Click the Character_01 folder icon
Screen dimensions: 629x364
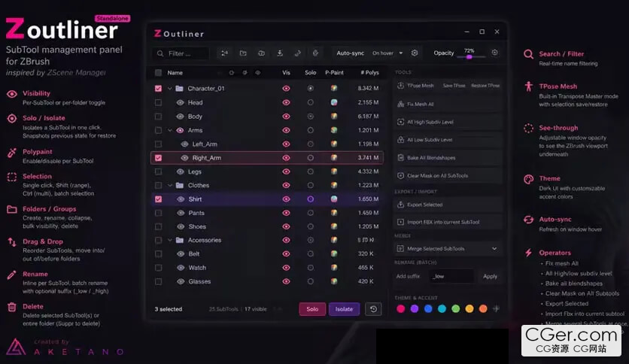(179, 88)
